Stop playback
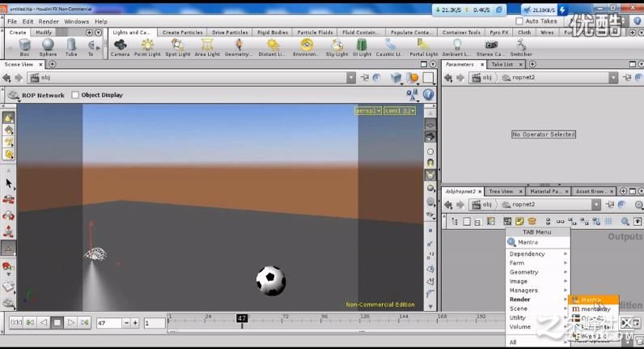644x349 pixels. pos(57,323)
